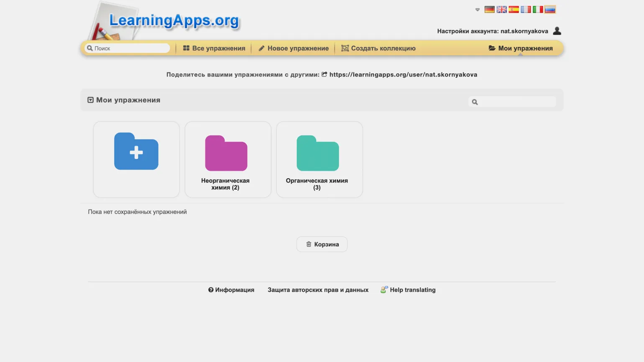Expand the language list dropdown arrow
The image size is (644, 362).
[x=477, y=10]
